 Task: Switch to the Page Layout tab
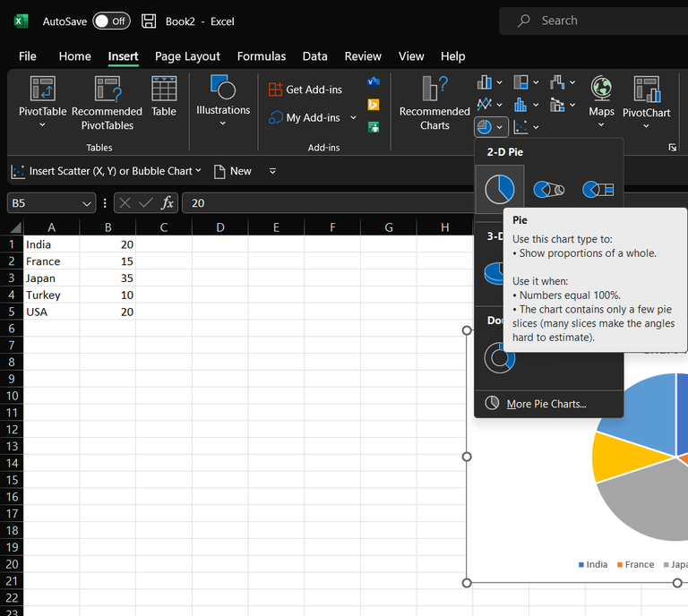pyautogui.click(x=187, y=56)
